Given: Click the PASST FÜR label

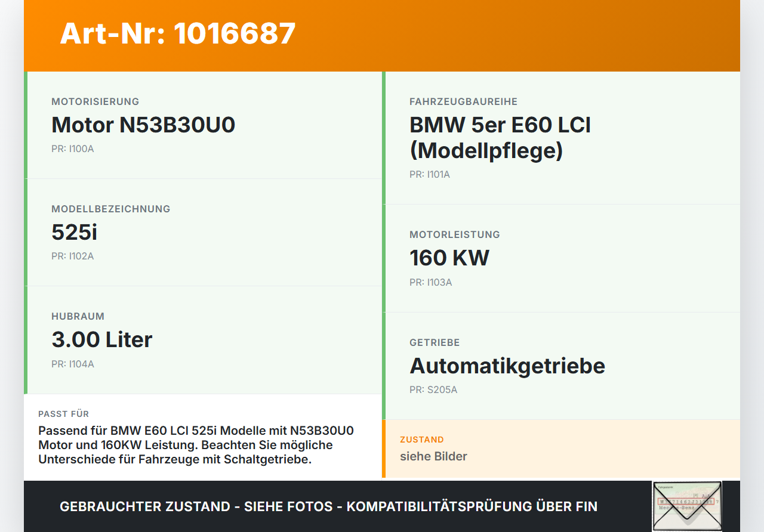Looking at the screenshot, I should click(64, 414).
